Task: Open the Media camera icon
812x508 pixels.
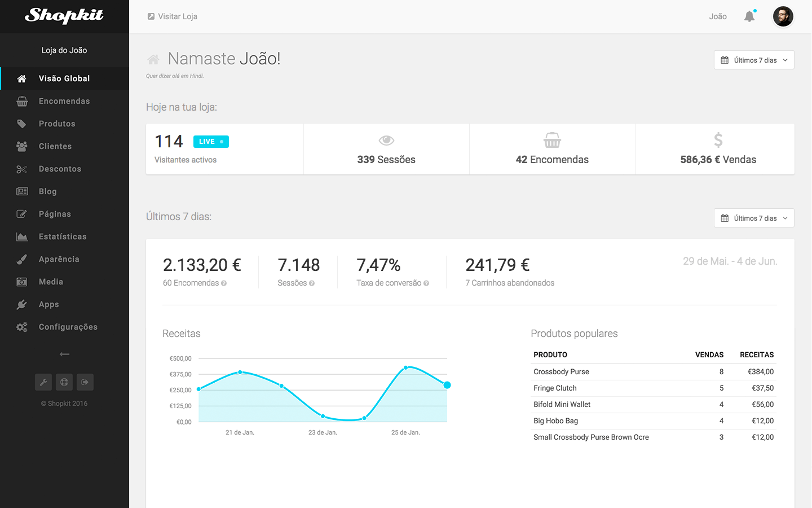Action: coord(21,282)
